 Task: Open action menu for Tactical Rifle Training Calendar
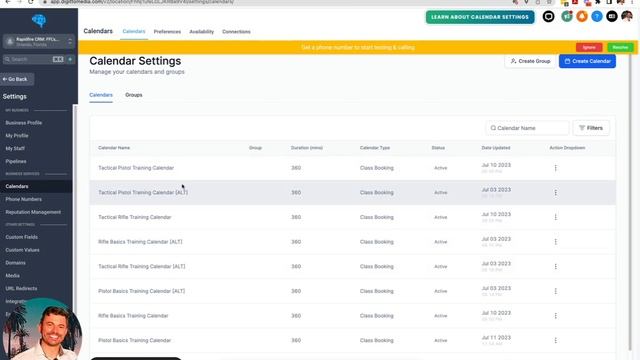click(556, 217)
